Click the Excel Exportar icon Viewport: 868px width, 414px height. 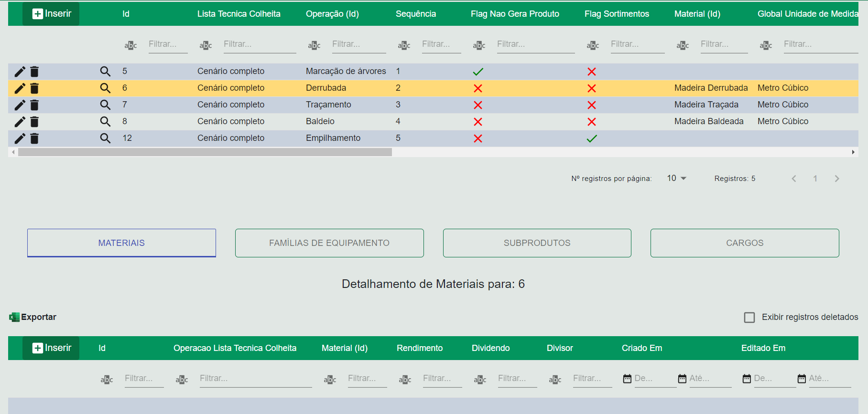point(14,317)
